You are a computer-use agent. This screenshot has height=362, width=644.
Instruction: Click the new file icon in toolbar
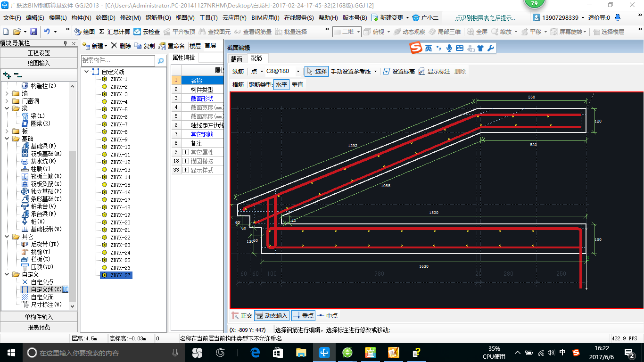point(6,32)
